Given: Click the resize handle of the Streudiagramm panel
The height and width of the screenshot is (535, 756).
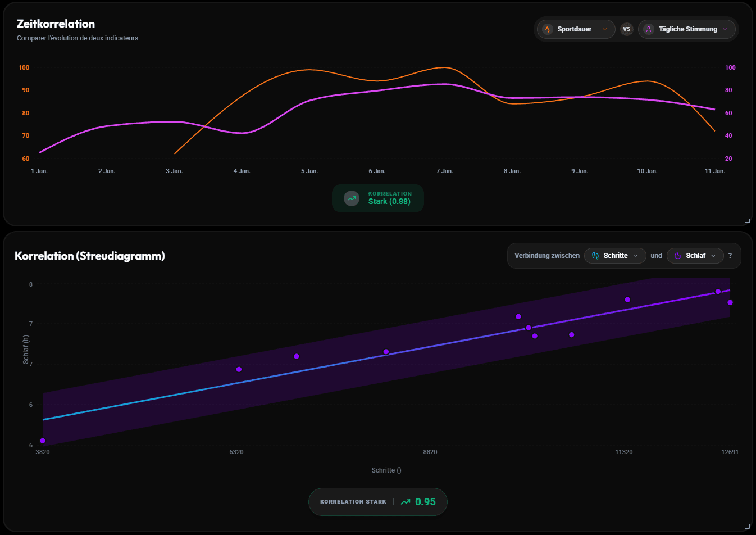Looking at the screenshot, I should click(x=747, y=527).
